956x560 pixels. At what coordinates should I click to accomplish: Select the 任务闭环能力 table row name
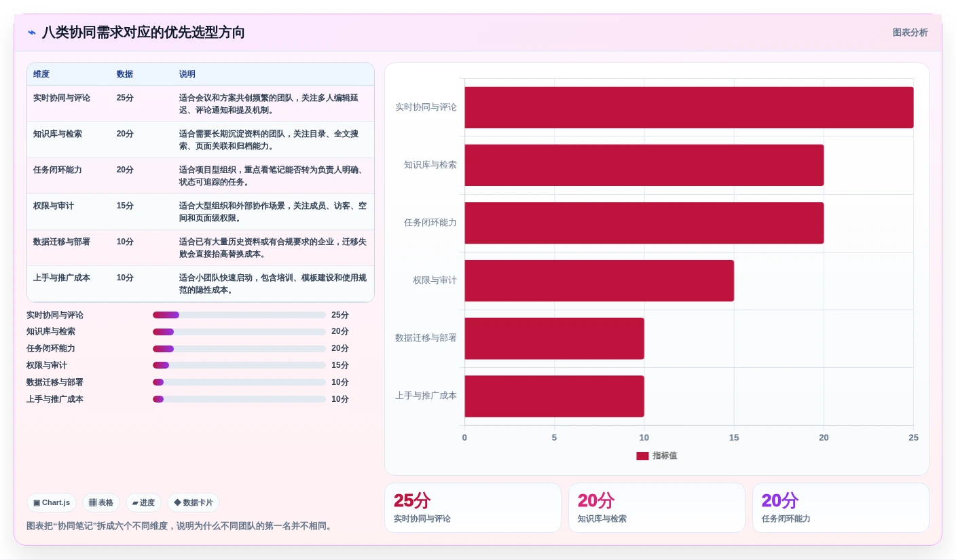[x=58, y=170]
